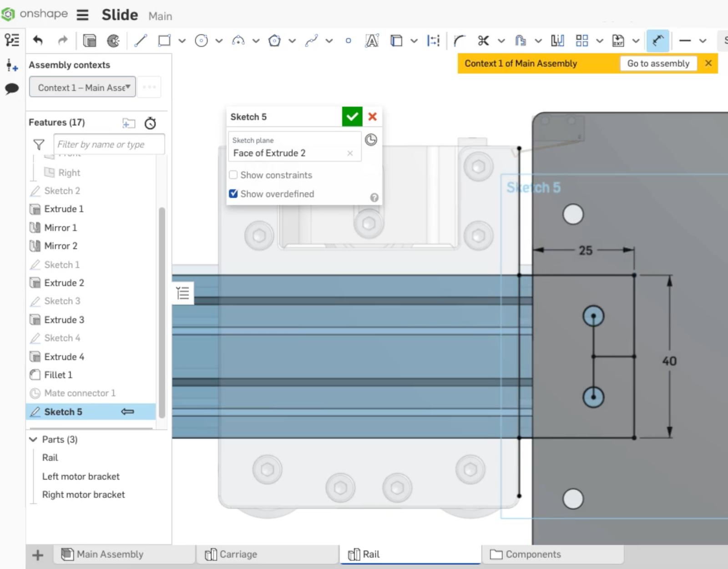Enable Show constraints in Sketch 5 dialog
Image resolution: width=728 pixels, height=569 pixels.
(x=233, y=175)
